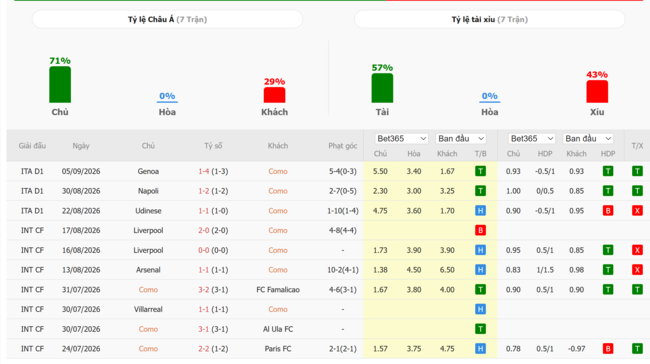Click the green T result badge in HDP column, Genoa row

608,171
